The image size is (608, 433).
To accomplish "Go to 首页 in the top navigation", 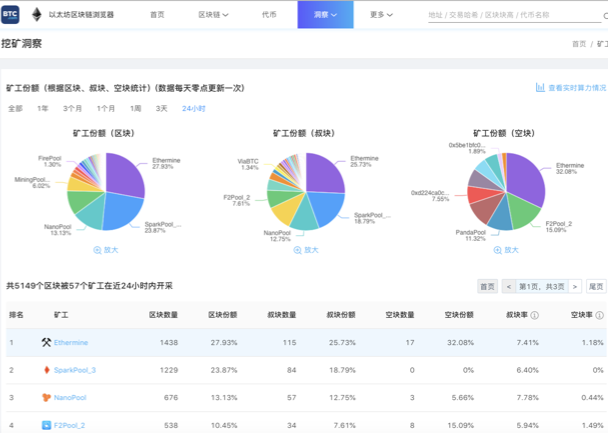I will [157, 15].
